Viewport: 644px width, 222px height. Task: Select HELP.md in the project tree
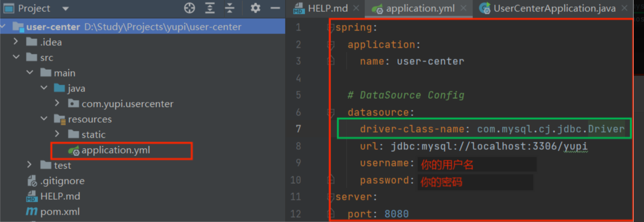(x=60, y=196)
